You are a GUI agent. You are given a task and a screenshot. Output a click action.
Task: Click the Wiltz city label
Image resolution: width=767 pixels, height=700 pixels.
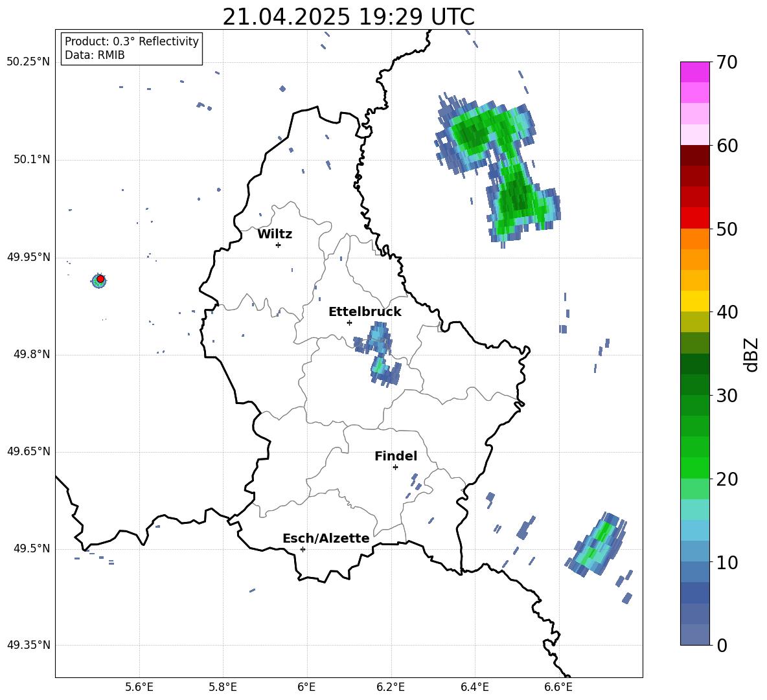pos(275,234)
